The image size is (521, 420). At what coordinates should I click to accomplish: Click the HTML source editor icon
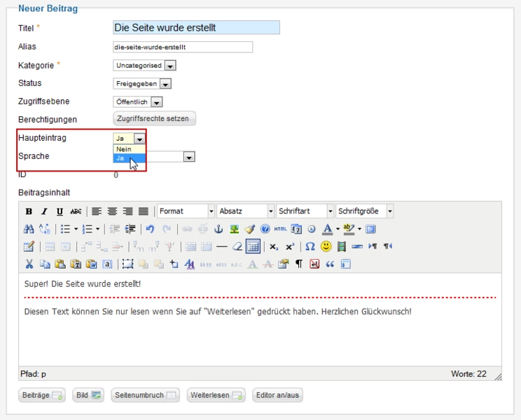pyautogui.click(x=280, y=229)
